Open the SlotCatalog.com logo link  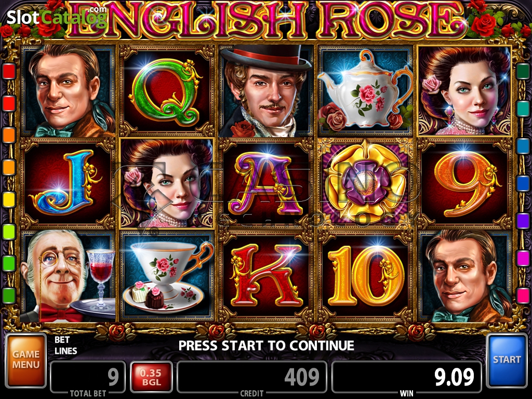pos(57,16)
